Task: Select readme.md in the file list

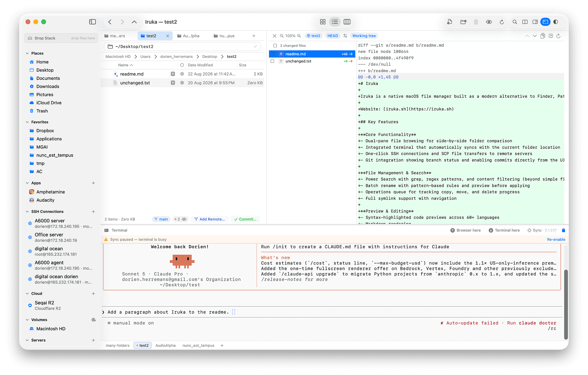Action: [182, 74]
